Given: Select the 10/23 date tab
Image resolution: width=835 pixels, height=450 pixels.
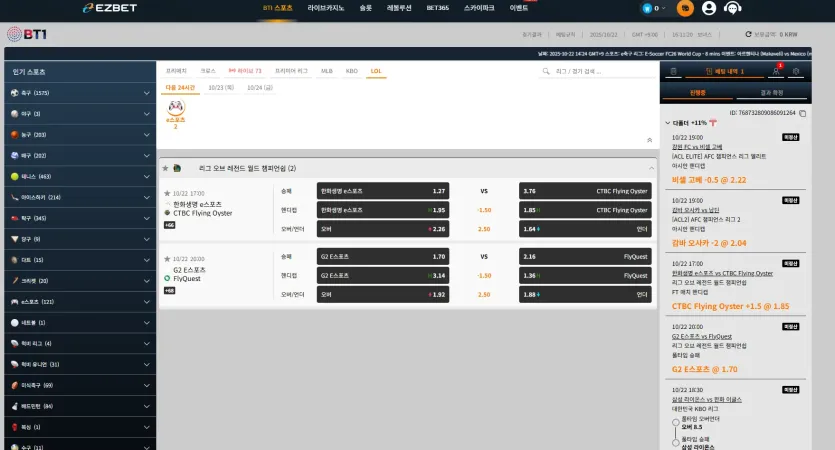Looking at the screenshot, I should (221, 87).
